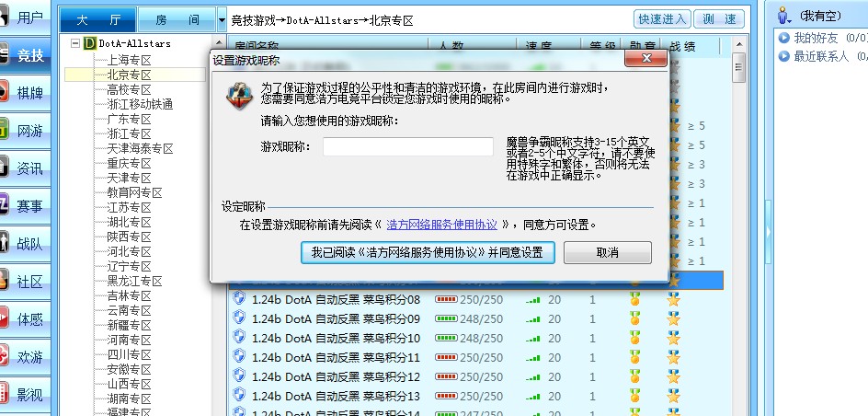Click medal icon in 菜鸟积分09 row

tap(635, 318)
